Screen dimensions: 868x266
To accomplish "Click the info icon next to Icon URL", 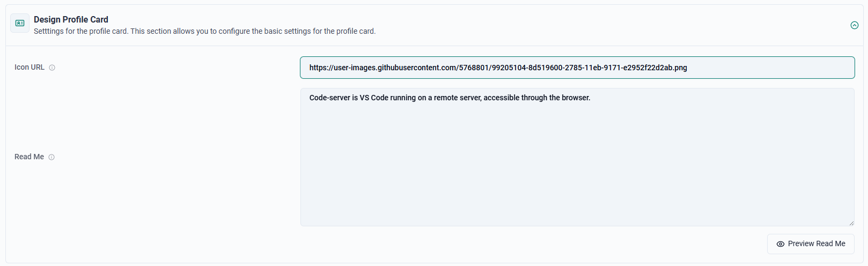I will click(52, 68).
